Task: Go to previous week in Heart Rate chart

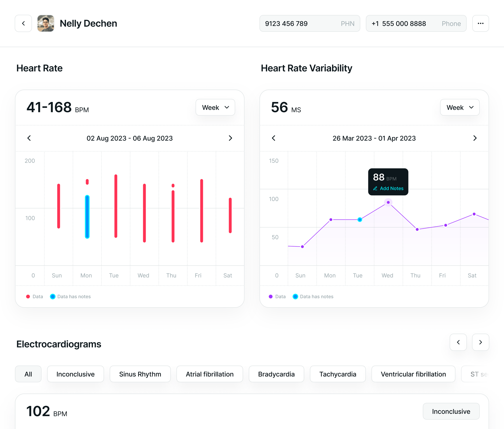Action: point(29,138)
